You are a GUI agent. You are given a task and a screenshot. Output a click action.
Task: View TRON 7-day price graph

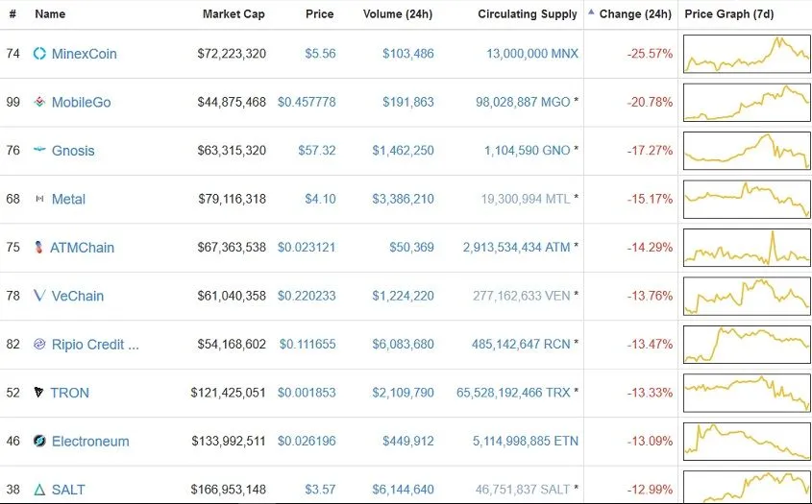[x=748, y=393]
